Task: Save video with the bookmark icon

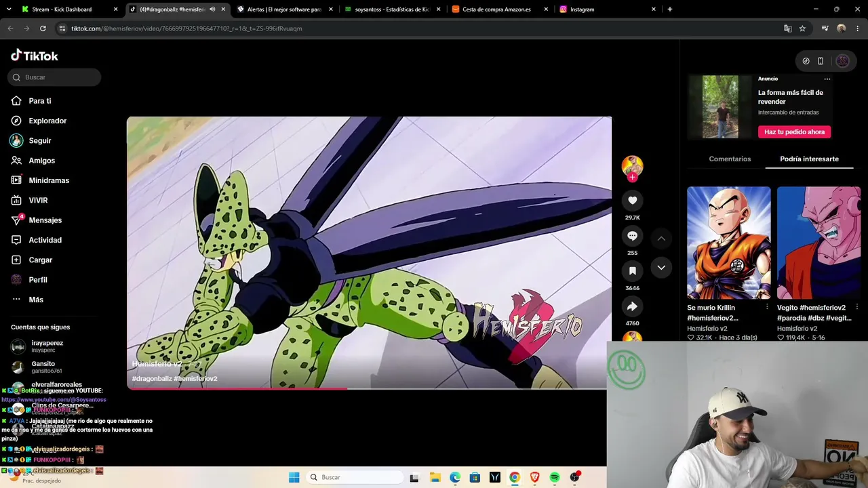Action: point(632,270)
